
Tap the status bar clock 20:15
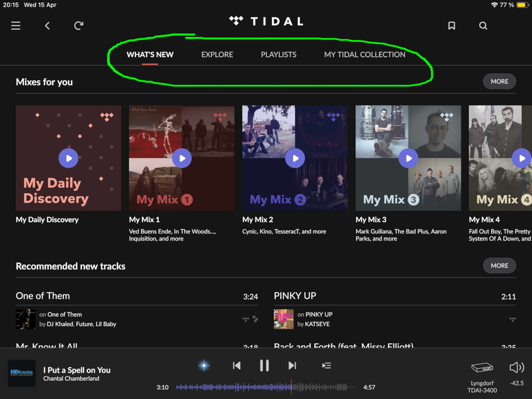pos(11,5)
